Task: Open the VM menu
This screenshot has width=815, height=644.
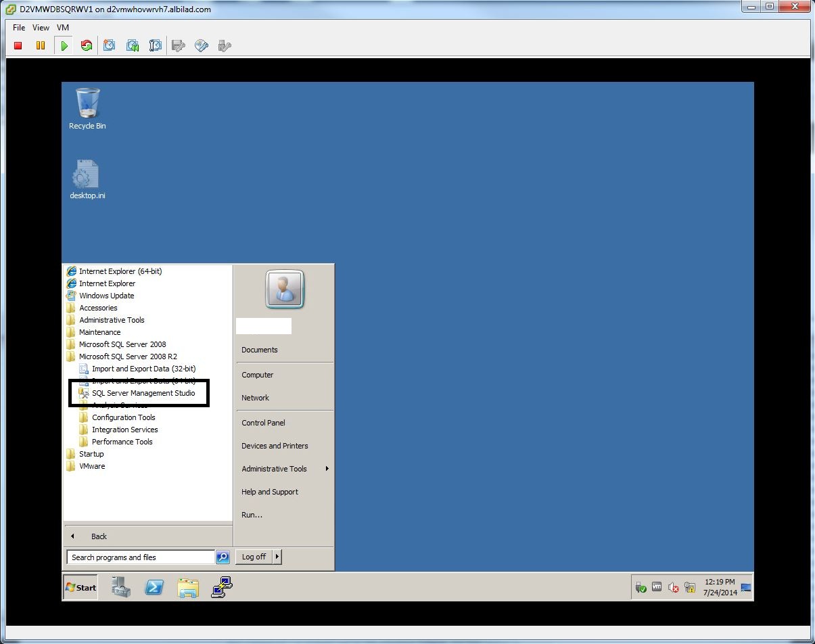Action: click(x=63, y=28)
